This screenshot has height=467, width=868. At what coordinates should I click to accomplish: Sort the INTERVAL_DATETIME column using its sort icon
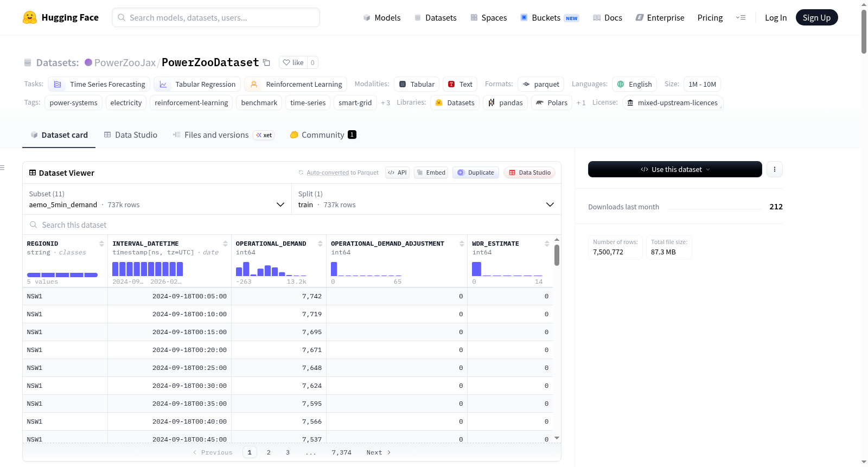point(226,244)
